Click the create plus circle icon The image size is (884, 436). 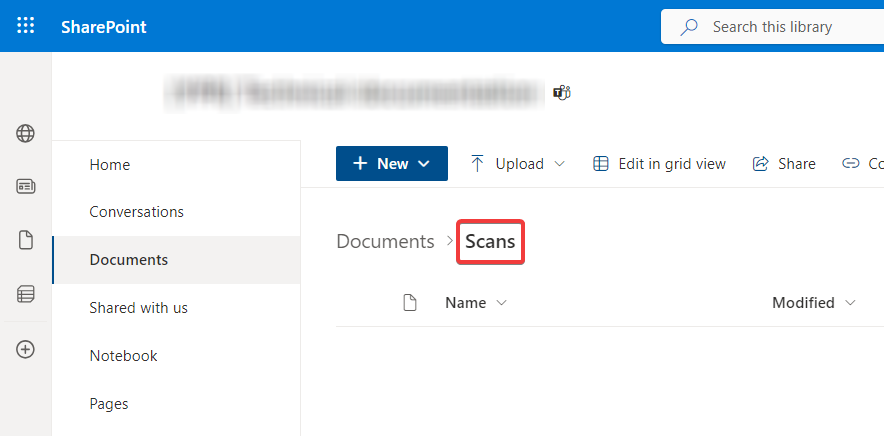click(26, 349)
